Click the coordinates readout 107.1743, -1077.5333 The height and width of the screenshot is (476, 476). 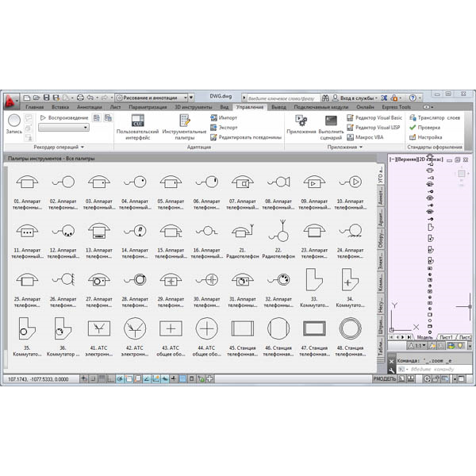(38, 379)
